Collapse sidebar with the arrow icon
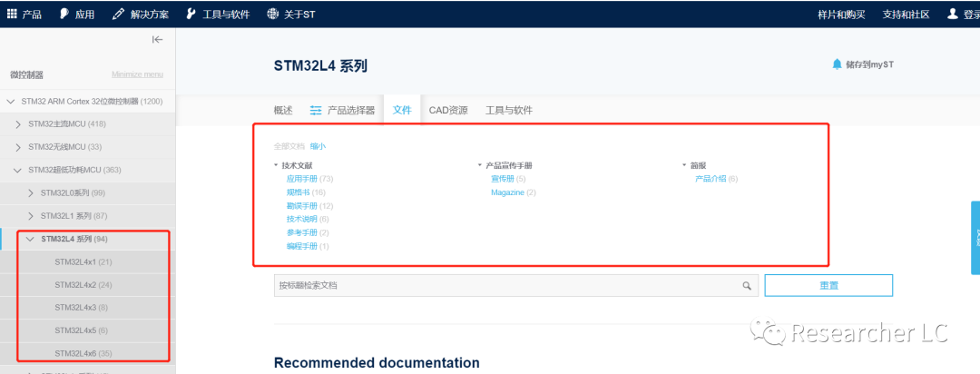 [x=157, y=39]
